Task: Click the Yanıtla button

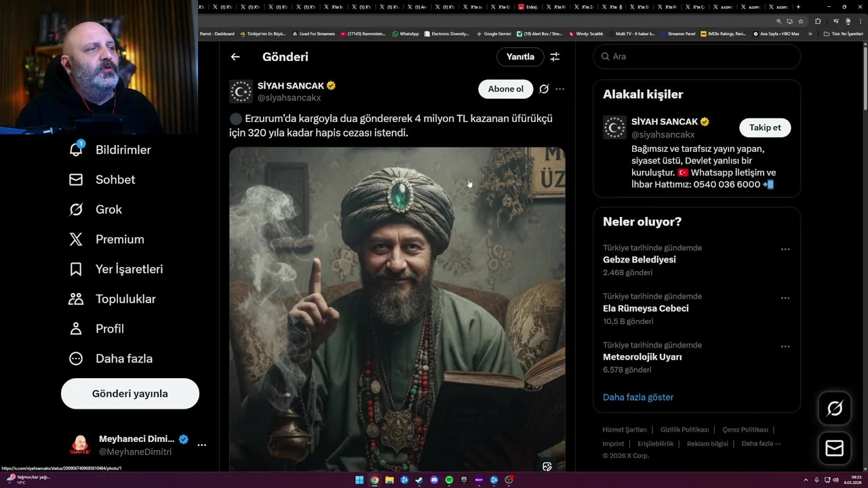Action: [x=520, y=57]
